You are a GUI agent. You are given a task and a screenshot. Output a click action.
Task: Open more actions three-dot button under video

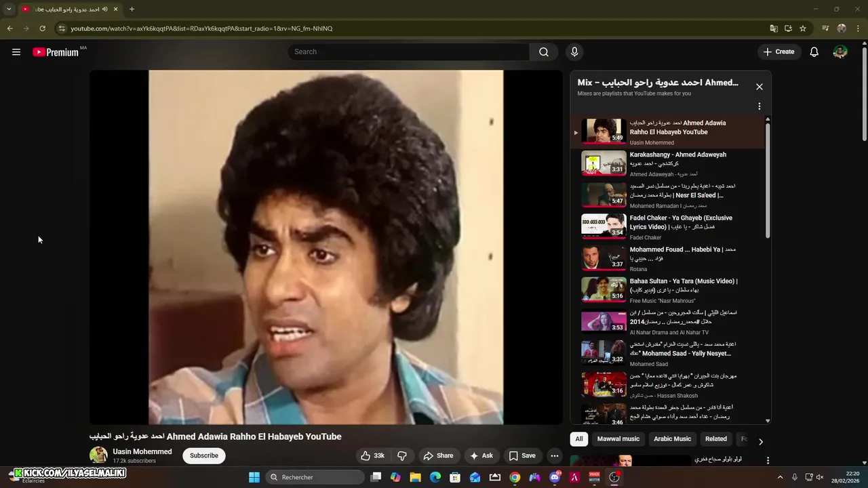click(x=555, y=455)
